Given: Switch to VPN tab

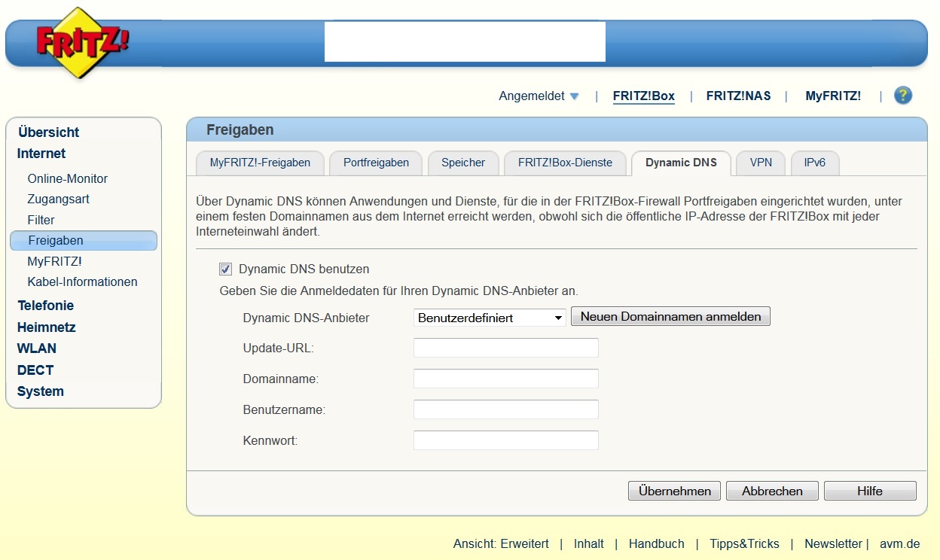Looking at the screenshot, I should point(761,163).
